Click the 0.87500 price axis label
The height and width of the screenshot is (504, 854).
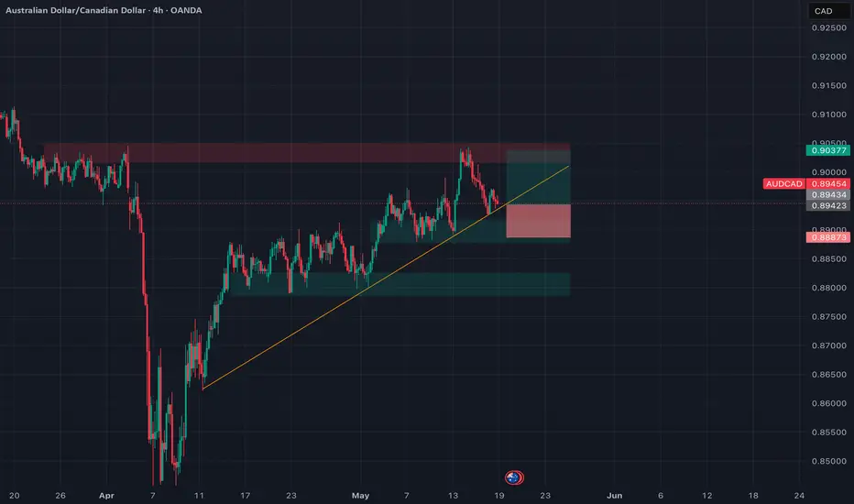(x=829, y=316)
